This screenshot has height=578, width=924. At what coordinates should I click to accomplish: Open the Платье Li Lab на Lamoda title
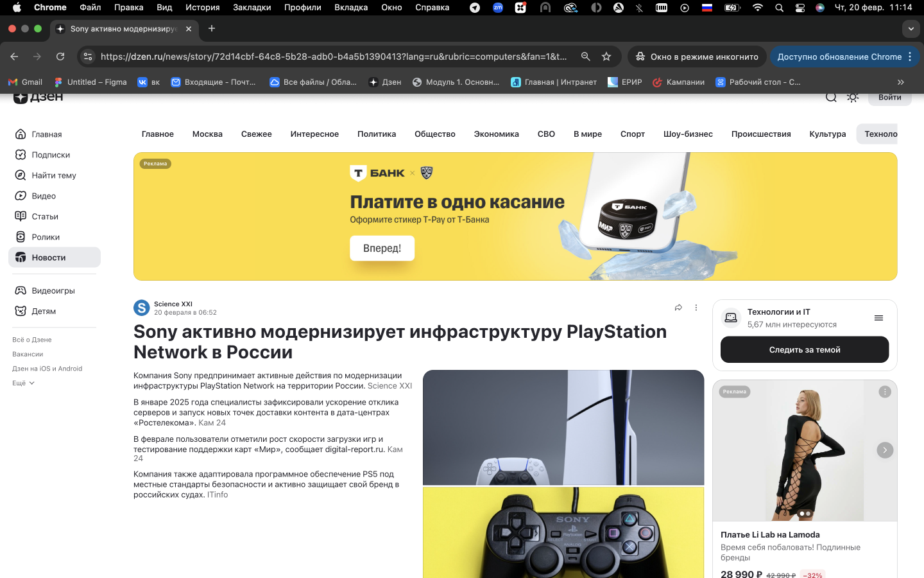770,535
